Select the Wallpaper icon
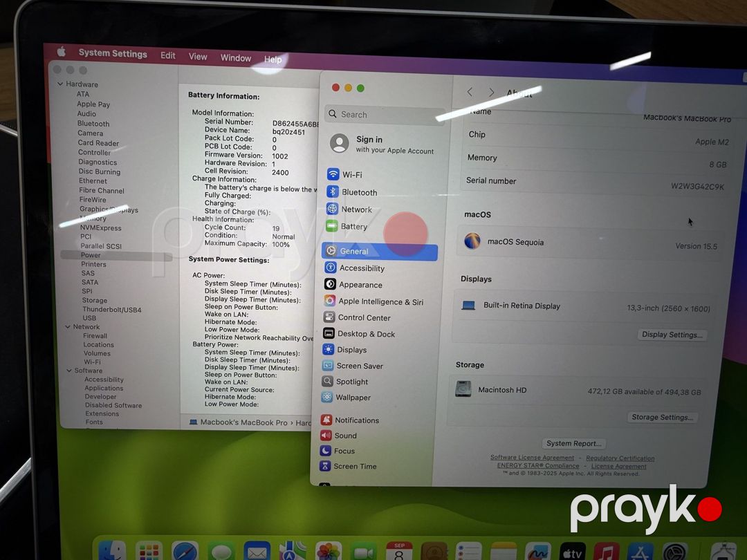The width and height of the screenshot is (747, 560). click(326, 397)
